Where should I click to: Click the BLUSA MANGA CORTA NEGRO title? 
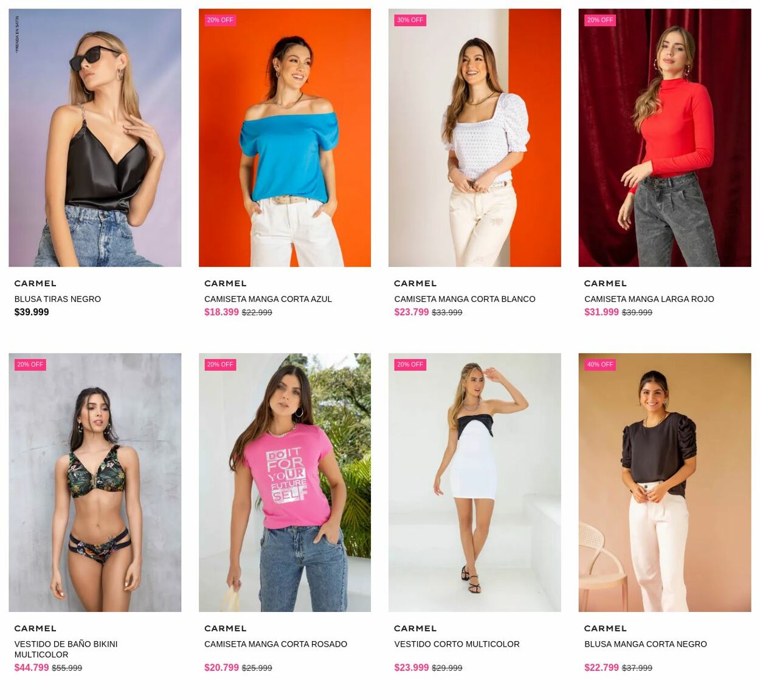click(x=646, y=644)
